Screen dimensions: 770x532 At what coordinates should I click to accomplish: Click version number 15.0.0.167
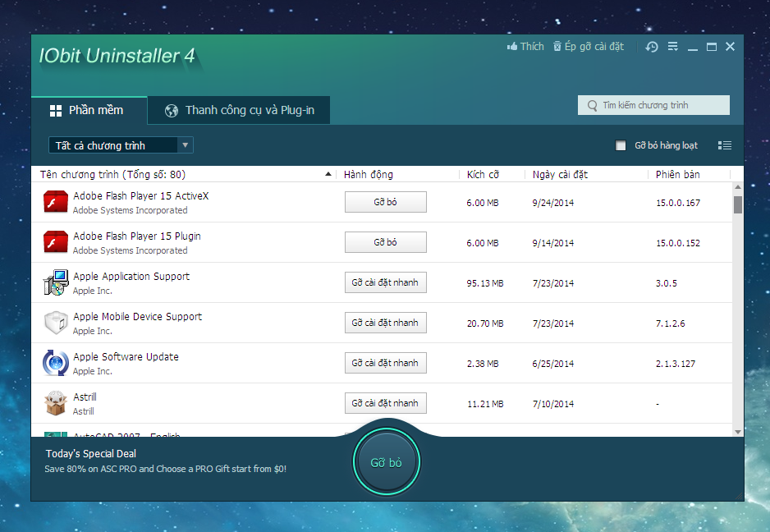click(x=678, y=203)
